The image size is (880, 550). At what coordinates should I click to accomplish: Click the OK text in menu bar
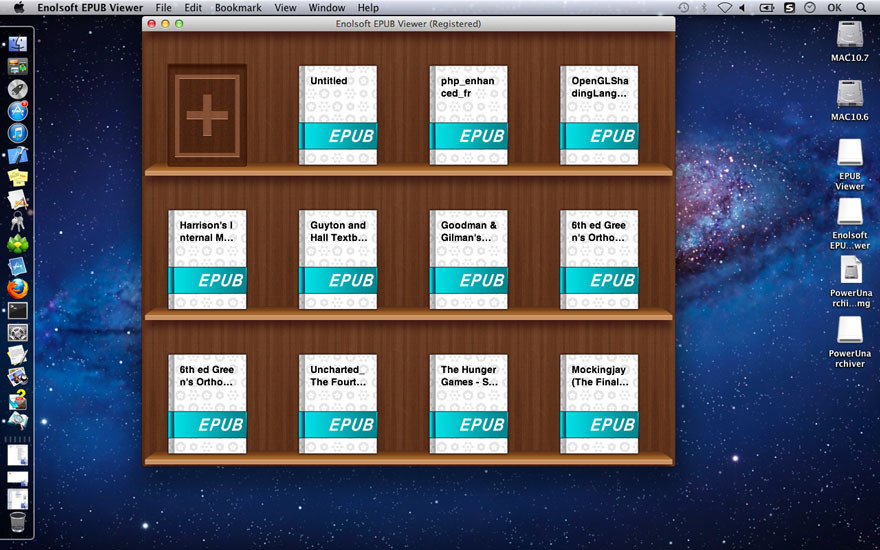pyautogui.click(x=834, y=8)
